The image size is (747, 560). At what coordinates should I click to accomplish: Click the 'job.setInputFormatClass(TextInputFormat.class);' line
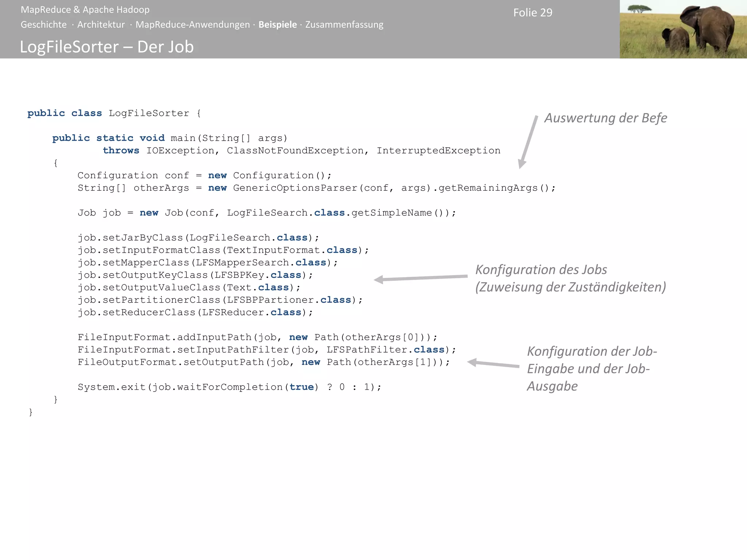click(x=223, y=250)
